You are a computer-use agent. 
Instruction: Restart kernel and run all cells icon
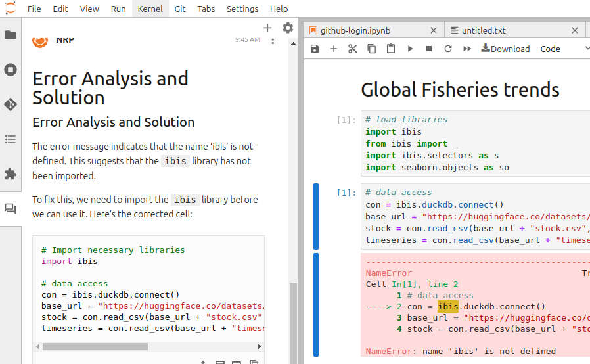pos(467,49)
